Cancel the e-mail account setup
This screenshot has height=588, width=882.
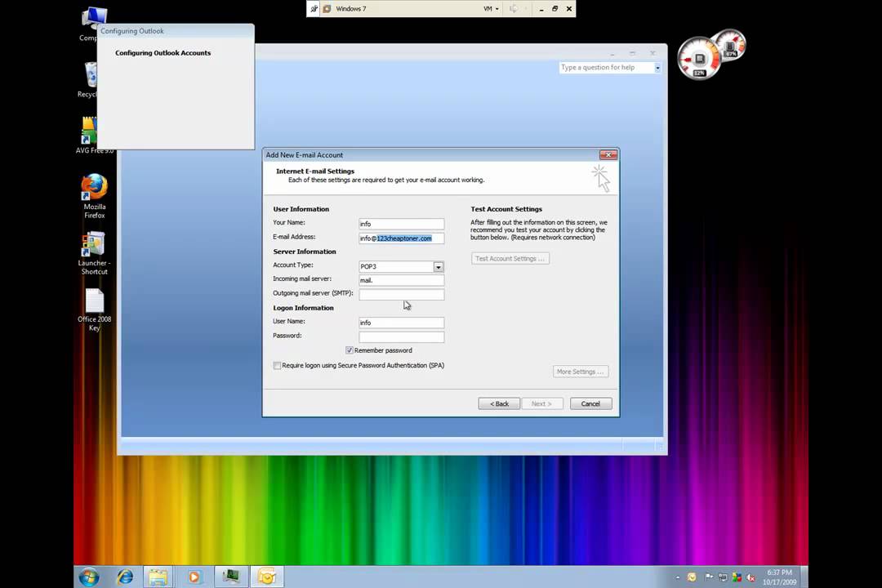click(590, 403)
